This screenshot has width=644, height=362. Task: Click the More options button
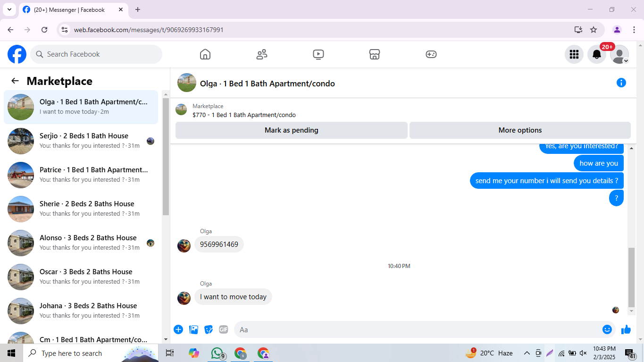coord(520,130)
